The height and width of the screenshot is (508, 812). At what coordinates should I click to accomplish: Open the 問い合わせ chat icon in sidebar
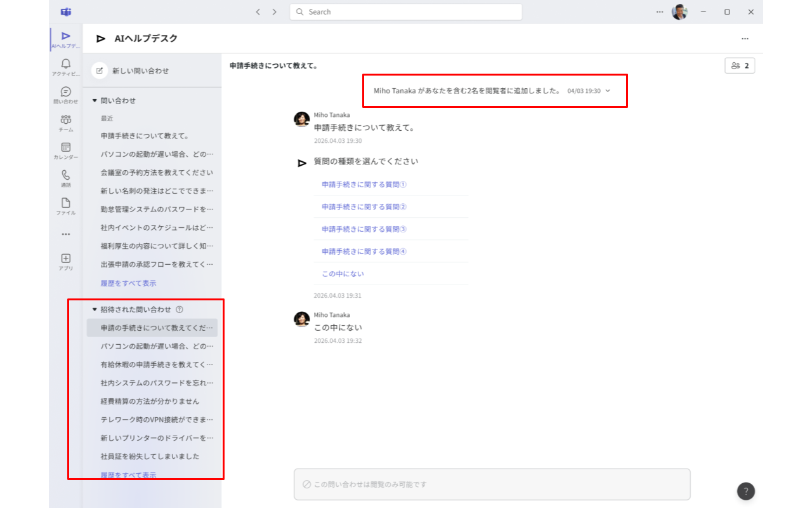[x=65, y=95]
